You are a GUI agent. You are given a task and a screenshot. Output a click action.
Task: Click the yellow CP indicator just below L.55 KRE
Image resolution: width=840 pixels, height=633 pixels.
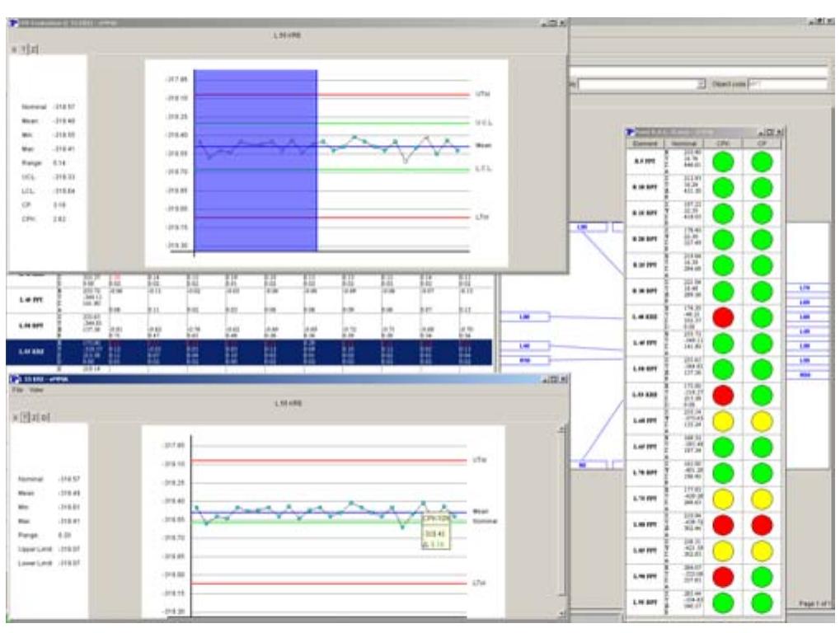762,421
